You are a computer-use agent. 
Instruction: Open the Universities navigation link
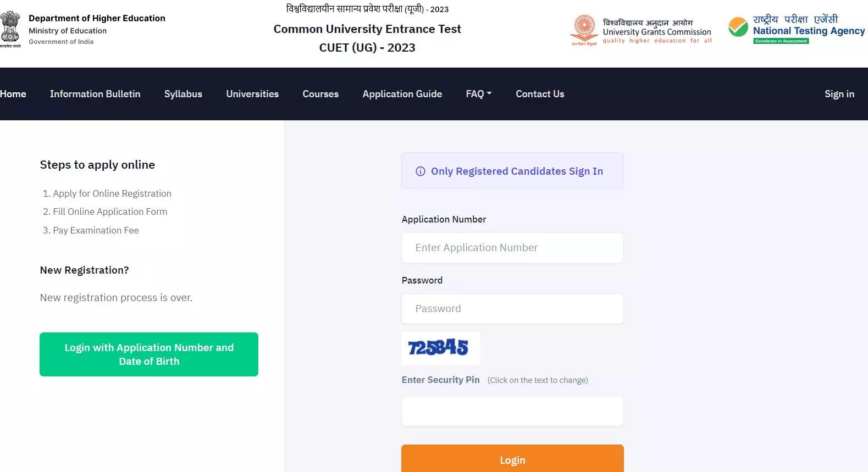pyautogui.click(x=252, y=94)
